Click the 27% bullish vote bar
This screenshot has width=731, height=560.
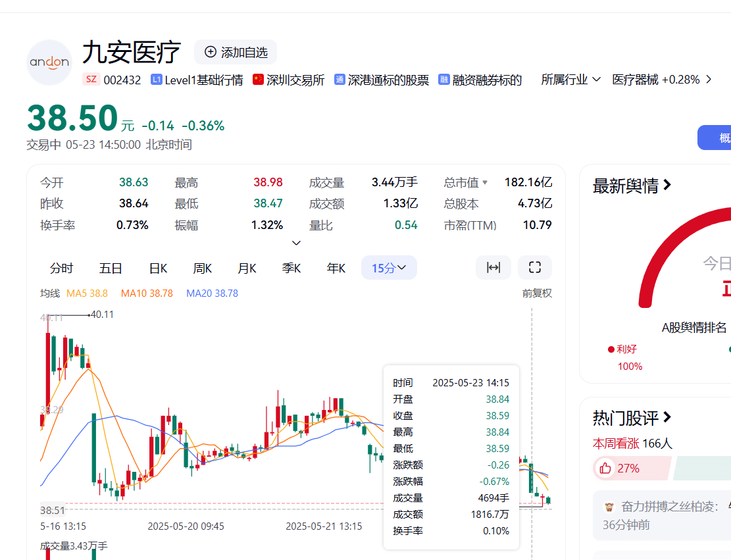click(632, 468)
